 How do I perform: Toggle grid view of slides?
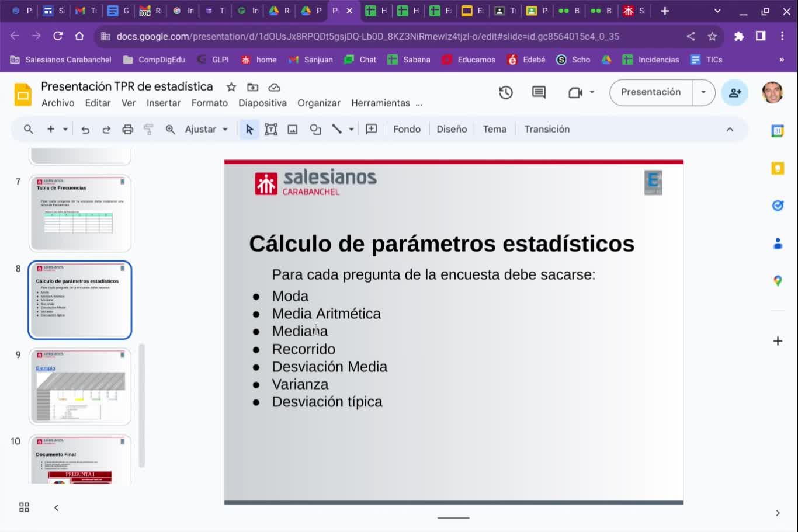[24, 507]
